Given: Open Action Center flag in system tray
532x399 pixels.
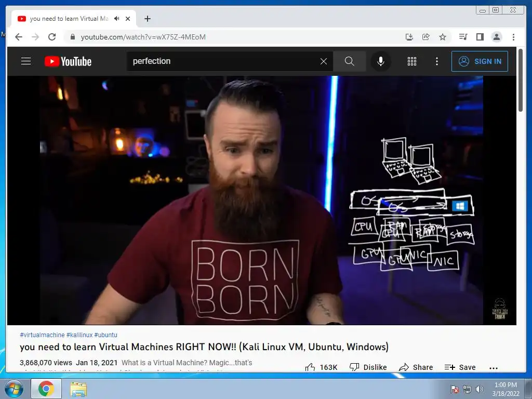Looking at the screenshot, I should [455, 389].
